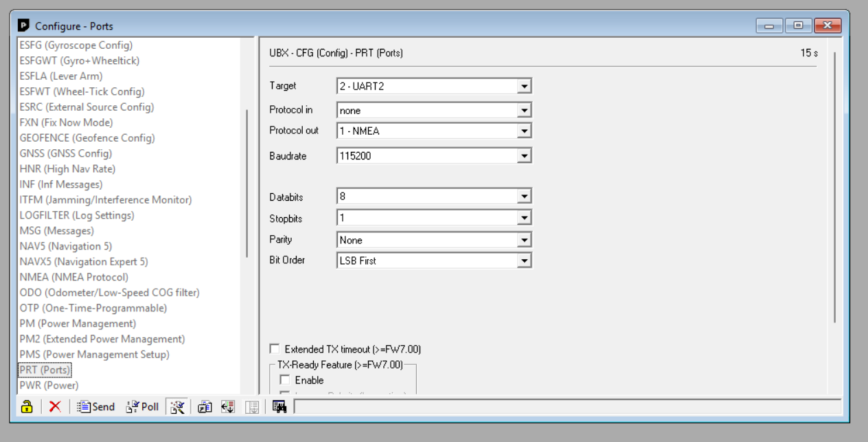Open MSG (Messages) configuration item
The height and width of the screenshot is (442, 868).
tap(56, 231)
